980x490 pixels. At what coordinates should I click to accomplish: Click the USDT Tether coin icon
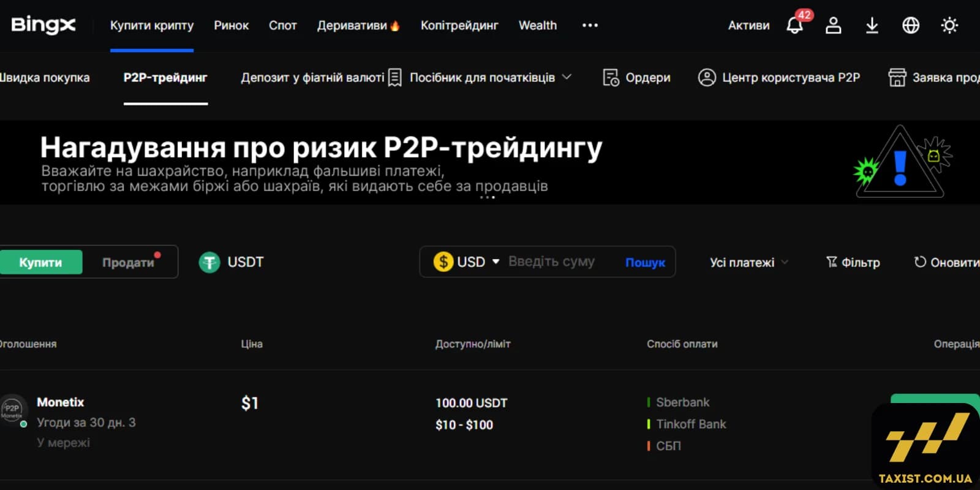(x=209, y=262)
